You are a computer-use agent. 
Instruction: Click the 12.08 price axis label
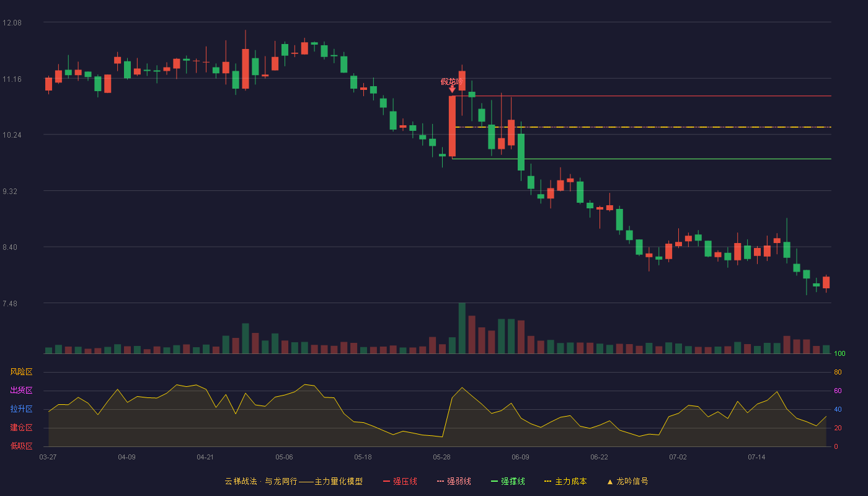(12, 23)
